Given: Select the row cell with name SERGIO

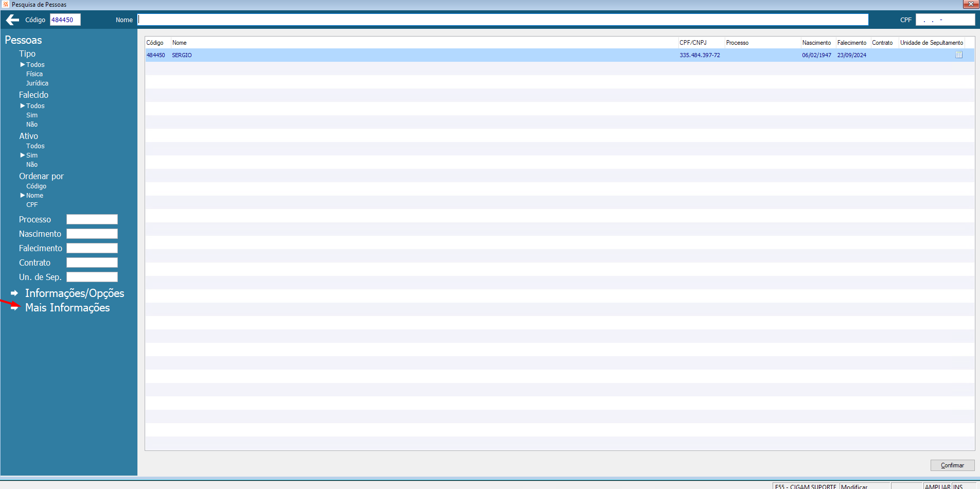Looking at the screenshot, I should tap(182, 55).
